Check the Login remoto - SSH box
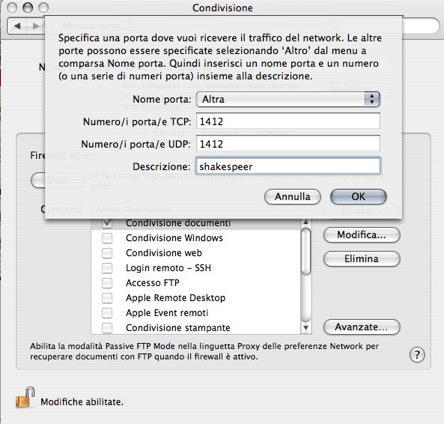 pos(107,268)
